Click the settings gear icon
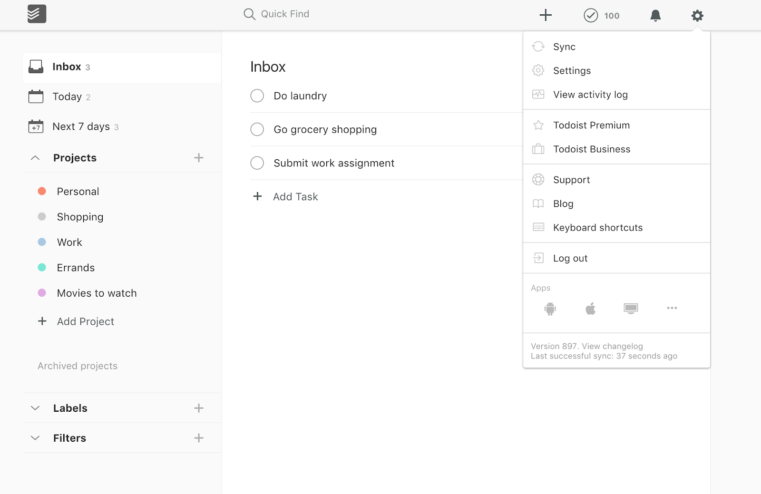 tap(697, 16)
